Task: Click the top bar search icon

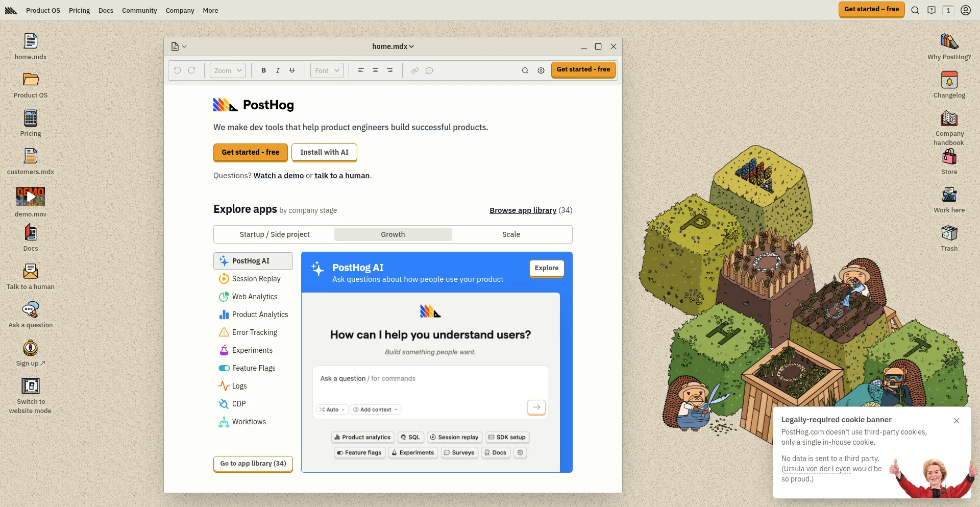Action: coord(915,10)
